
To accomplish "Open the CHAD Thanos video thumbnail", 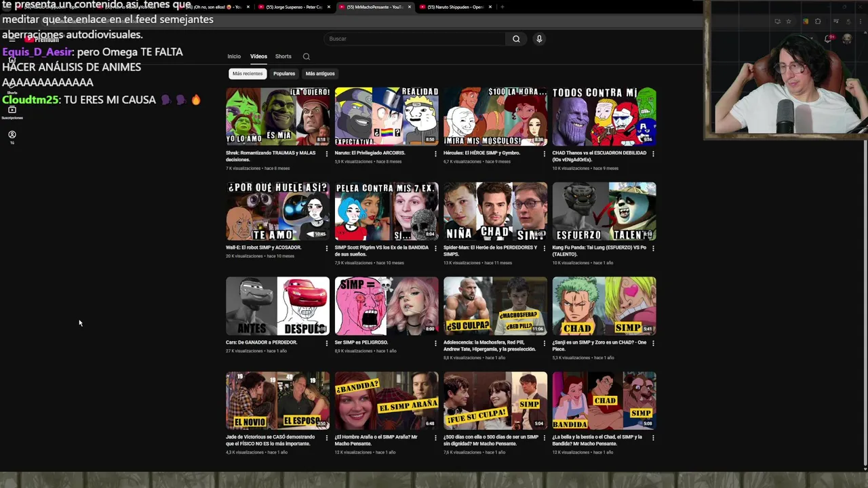I will pos(604,117).
